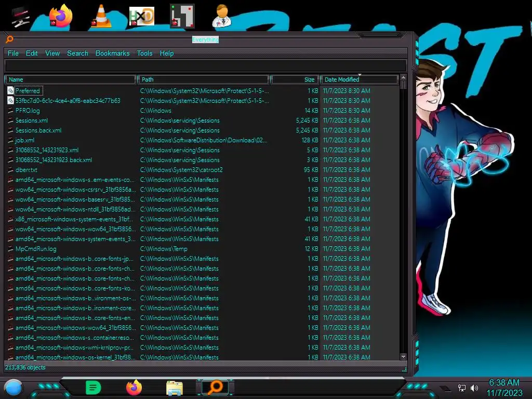532x399 pixels.
Task: Open the Help menu
Action: pyautogui.click(x=167, y=54)
